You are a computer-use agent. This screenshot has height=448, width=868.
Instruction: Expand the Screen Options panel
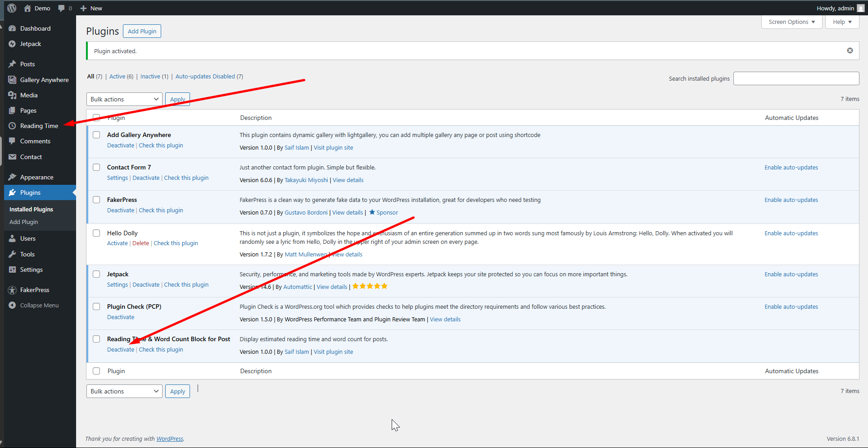point(791,22)
